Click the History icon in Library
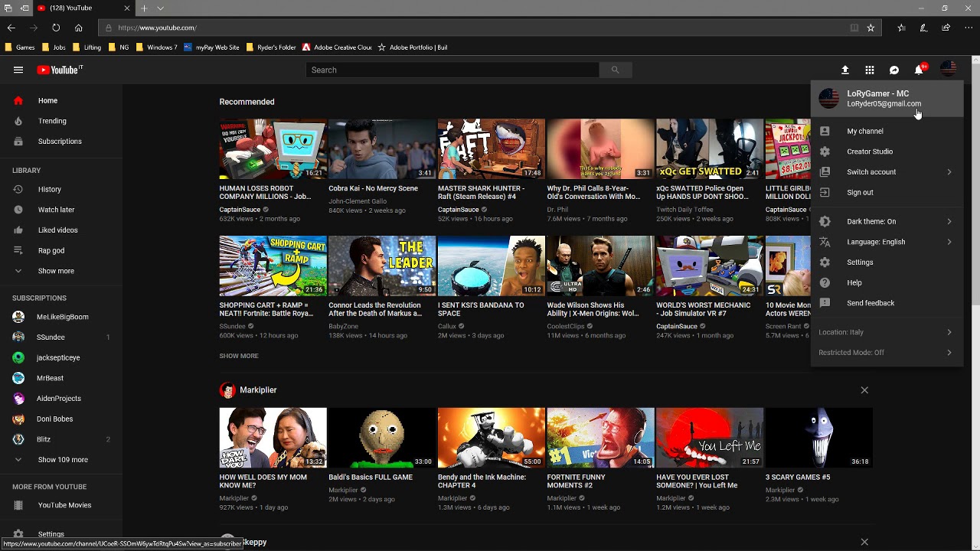 [18, 189]
